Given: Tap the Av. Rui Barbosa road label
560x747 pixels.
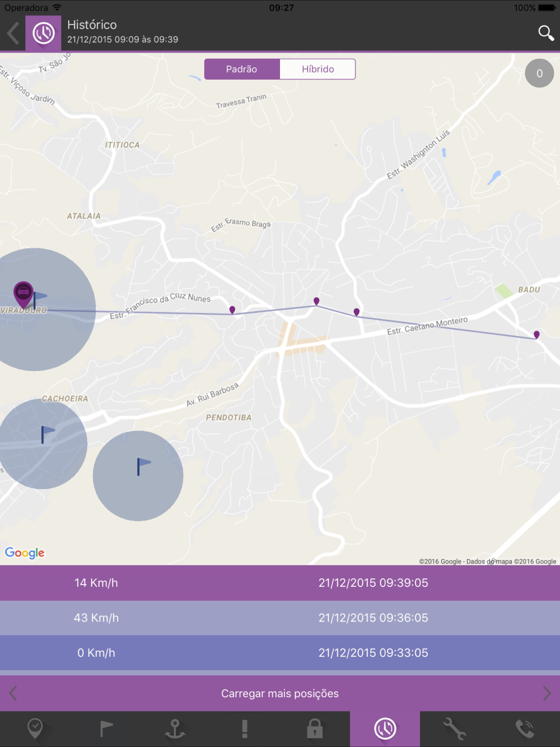Looking at the screenshot, I should pos(213,394).
